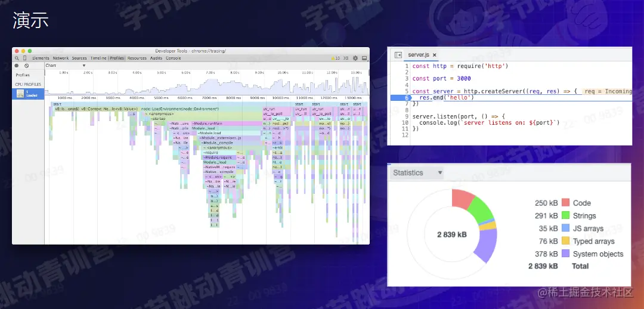This screenshot has height=309, width=644.
Task: Click the res.end('hello') code line
Action: point(447,98)
